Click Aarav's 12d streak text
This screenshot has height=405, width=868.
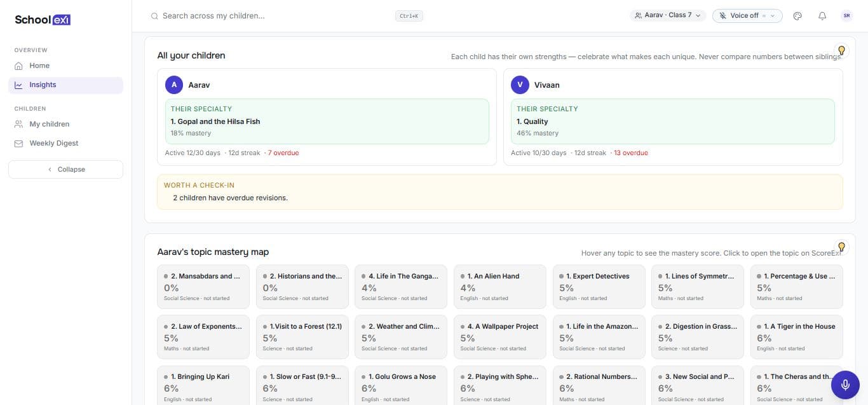(245, 153)
